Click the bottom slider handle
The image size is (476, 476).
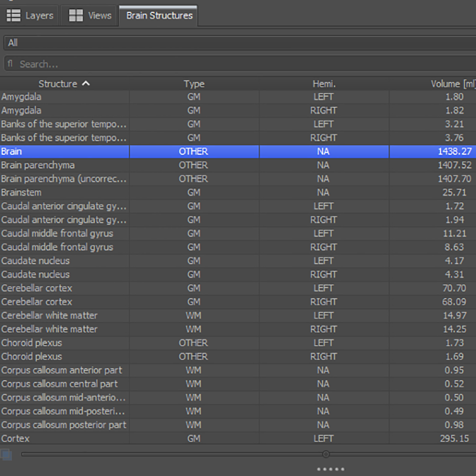point(326,454)
